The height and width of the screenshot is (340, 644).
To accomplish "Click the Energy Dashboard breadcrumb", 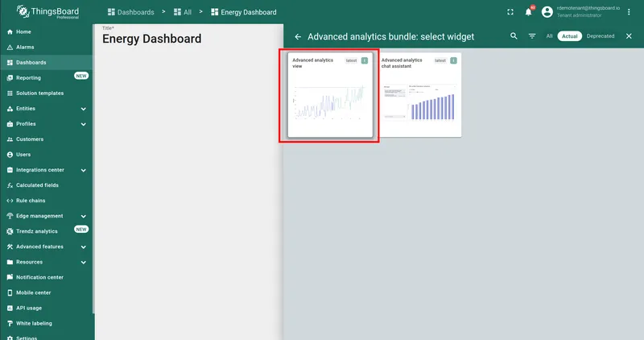I will [244, 12].
